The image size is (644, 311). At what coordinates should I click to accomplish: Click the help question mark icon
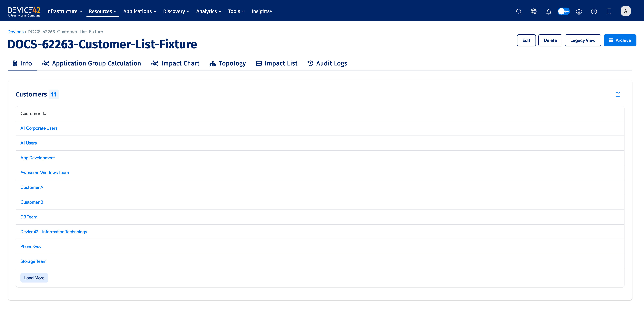(x=594, y=11)
